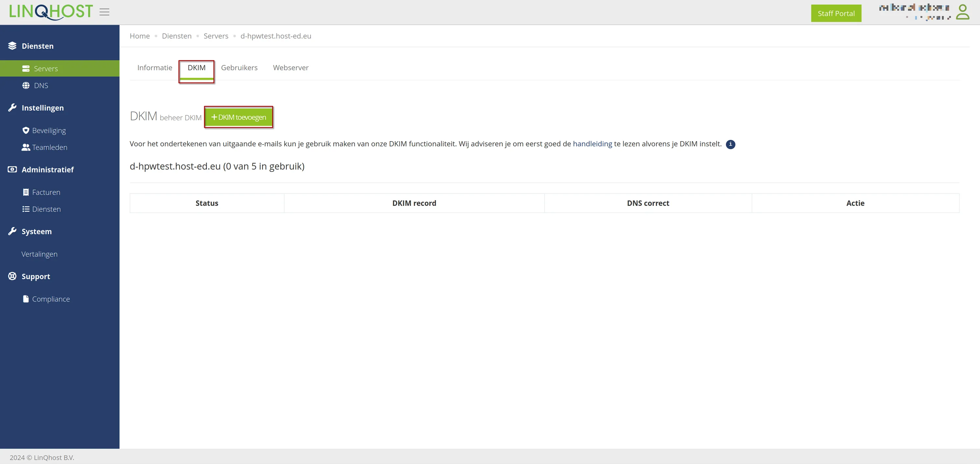This screenshot has width=980, height=464.
Task: Open the Webserver tab
Action: (291, 68)
